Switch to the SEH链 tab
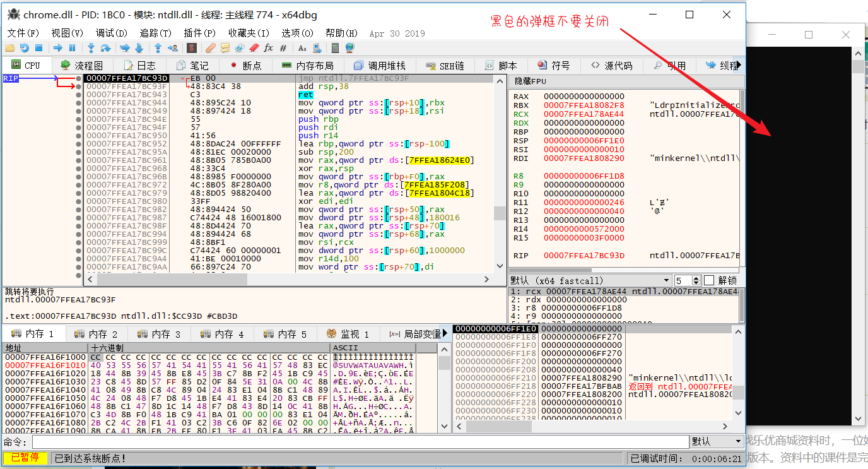Screen dimensions: 868x469 tap(444, 65)
